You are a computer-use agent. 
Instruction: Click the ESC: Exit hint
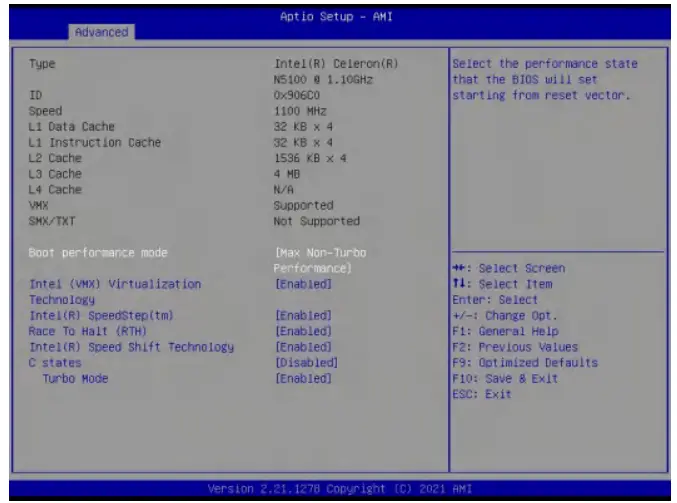point(482,394)
